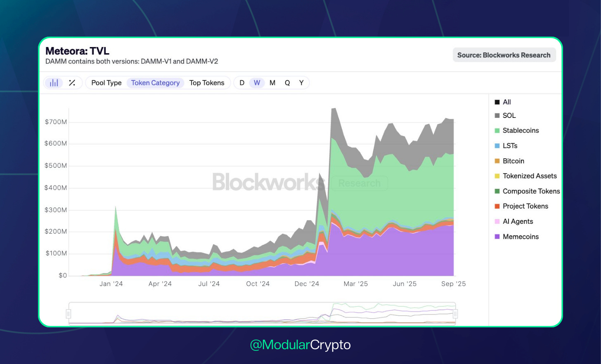The image size is (601, 364).
Task: Click the $600M y-axis label
Action: [x=56, y=143]
